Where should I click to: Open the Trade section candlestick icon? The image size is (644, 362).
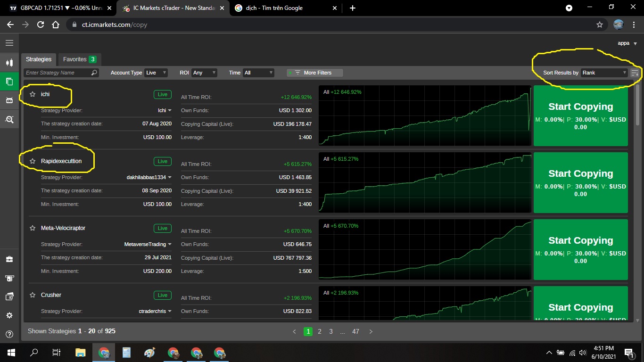point(9,63)
